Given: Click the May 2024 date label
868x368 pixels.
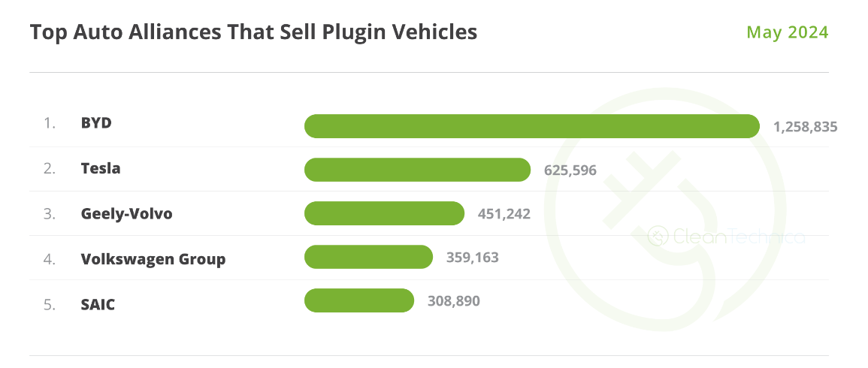Looking at the screenshot, I should point(788,32).
